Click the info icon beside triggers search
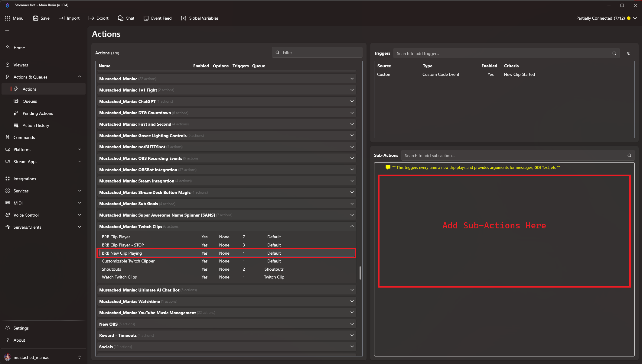The image size is (642, 364). click(629, 53)
